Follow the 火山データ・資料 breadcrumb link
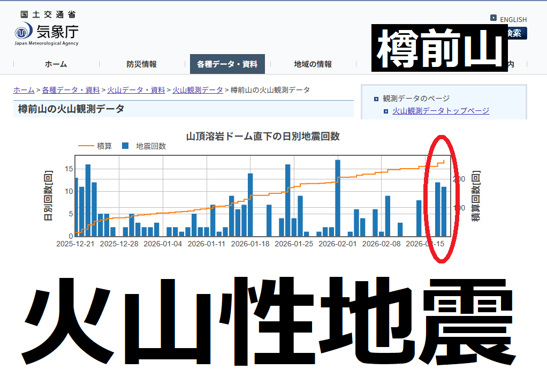547x392 pixels. point(136,90)
